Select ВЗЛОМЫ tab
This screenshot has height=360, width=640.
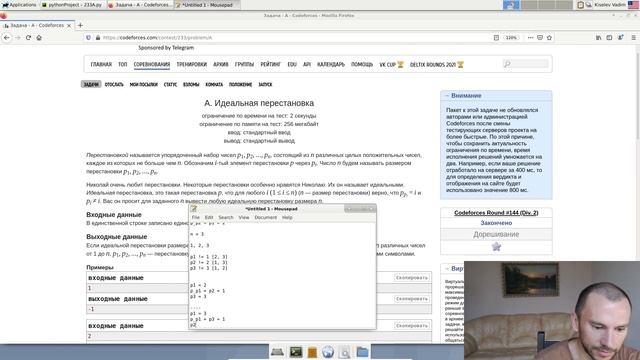(x=191, y=84)
